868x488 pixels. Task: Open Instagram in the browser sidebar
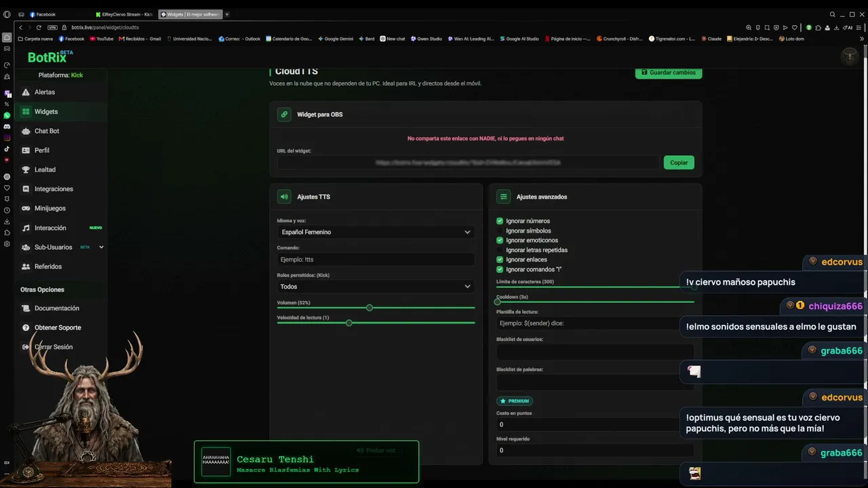click(7, 138)
